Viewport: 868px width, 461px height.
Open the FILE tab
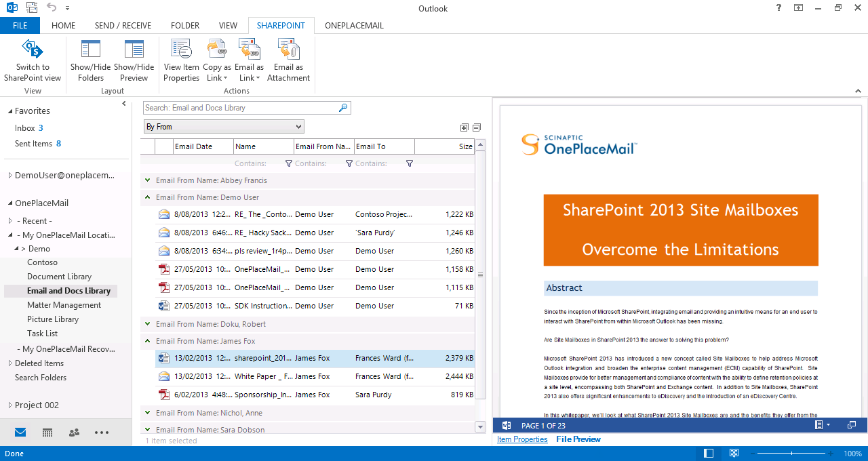[20, 26]
